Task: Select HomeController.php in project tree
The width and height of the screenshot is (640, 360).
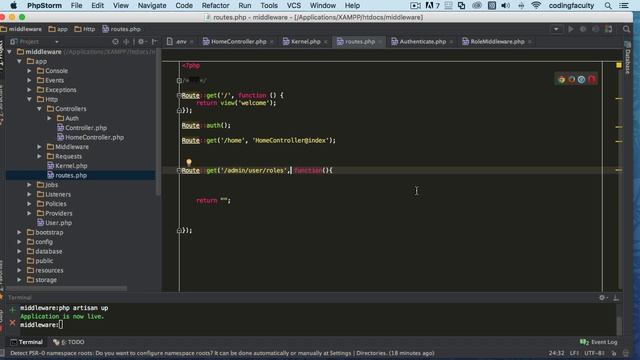Action: (x=90, y=138)
